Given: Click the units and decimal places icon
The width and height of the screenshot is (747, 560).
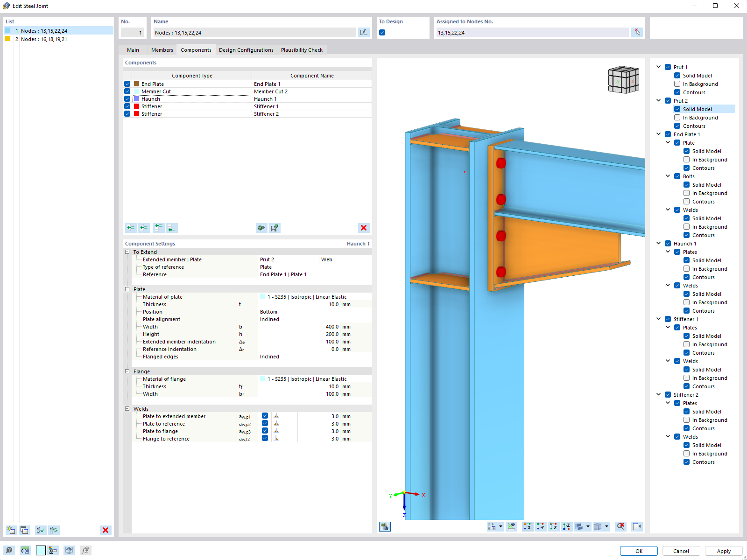Looking at the screenshot, I should [x=25, y=550].
